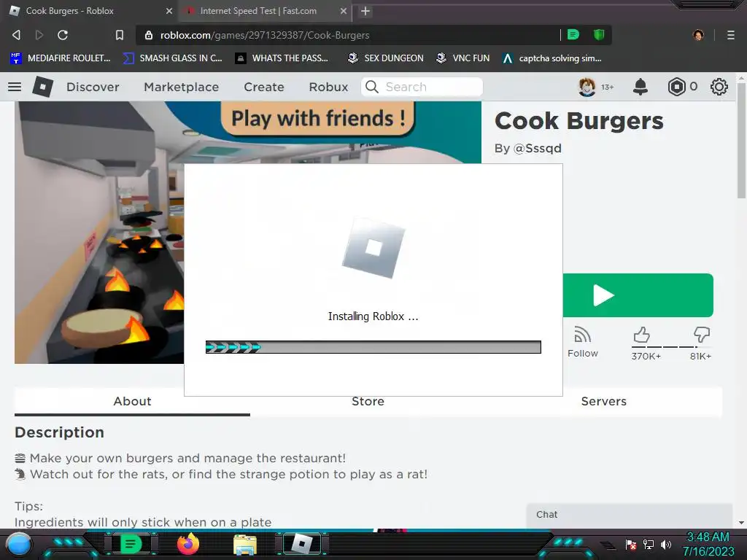Click the network tray icon
747x560 pixels.
649,544
